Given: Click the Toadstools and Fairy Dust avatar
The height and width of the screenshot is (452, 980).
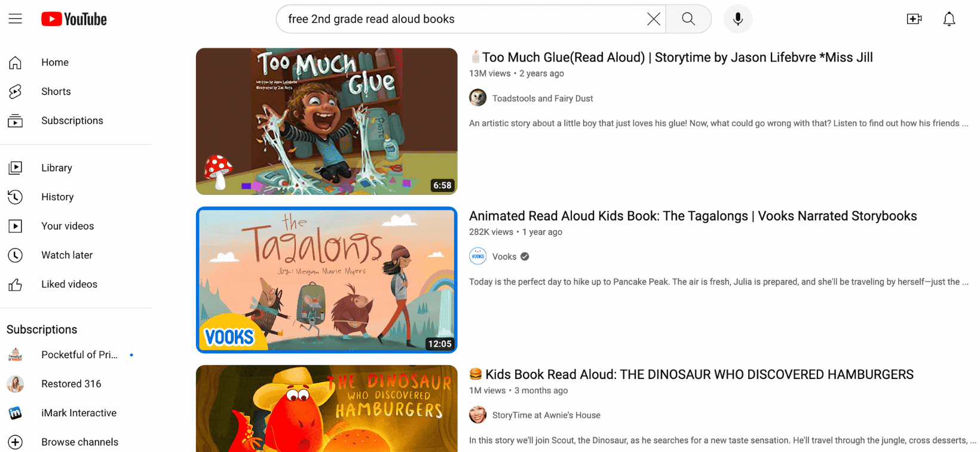Looking at the screenshot, I should (x=478, y=98).
